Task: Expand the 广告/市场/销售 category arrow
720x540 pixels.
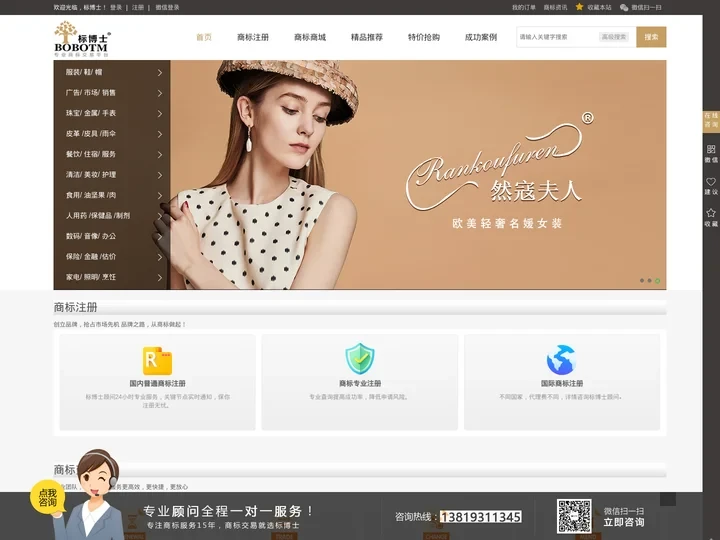Action: pyautogui.click(x=160, y=93)
